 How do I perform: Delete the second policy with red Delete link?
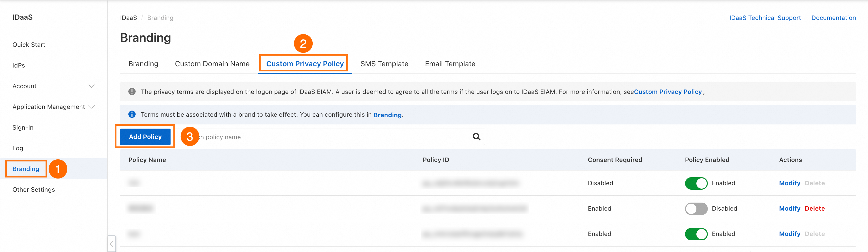(x=815, y=209)
